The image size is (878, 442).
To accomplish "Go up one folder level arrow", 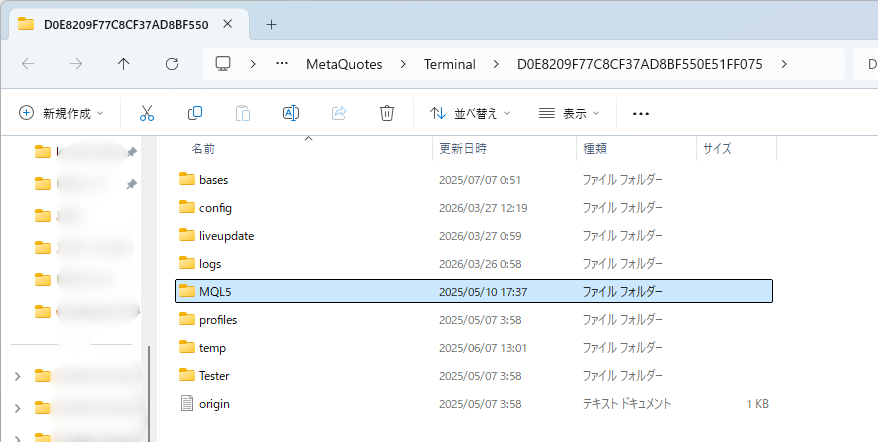I will 124,64.
